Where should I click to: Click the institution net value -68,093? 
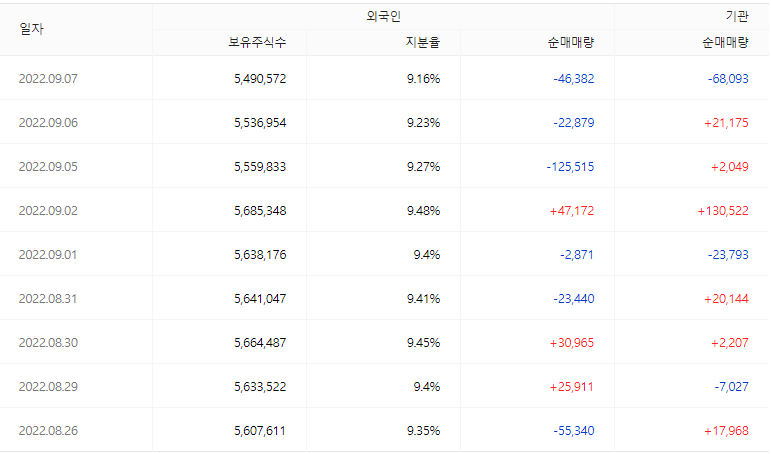(728, 79)
